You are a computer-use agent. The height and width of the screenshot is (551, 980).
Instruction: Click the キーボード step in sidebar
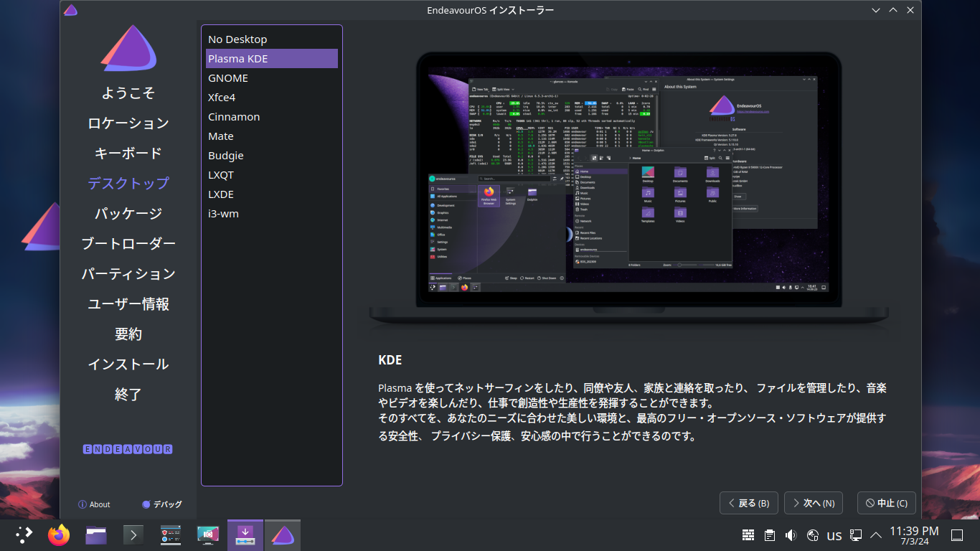(x=128, y=154)
